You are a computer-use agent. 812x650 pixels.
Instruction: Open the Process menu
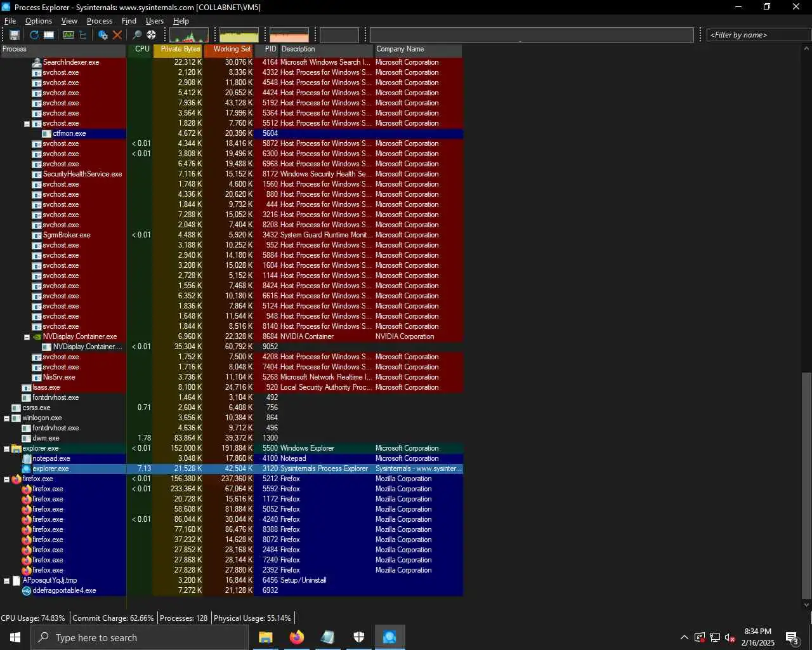pyautogui.click(x=100, y=21)
